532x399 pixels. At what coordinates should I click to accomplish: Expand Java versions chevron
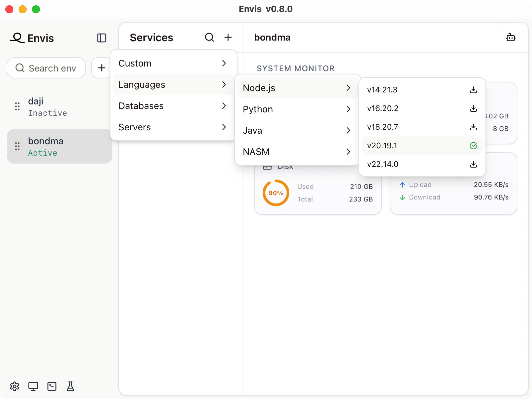click(348, 130)
